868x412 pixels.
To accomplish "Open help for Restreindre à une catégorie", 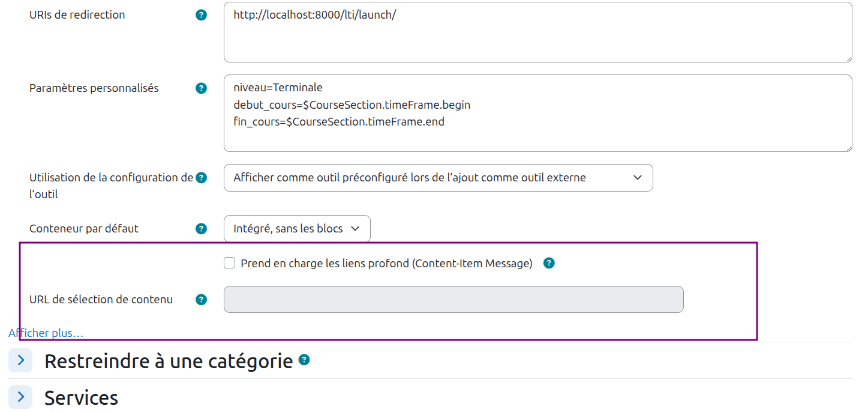I will [x=304, y=360].
